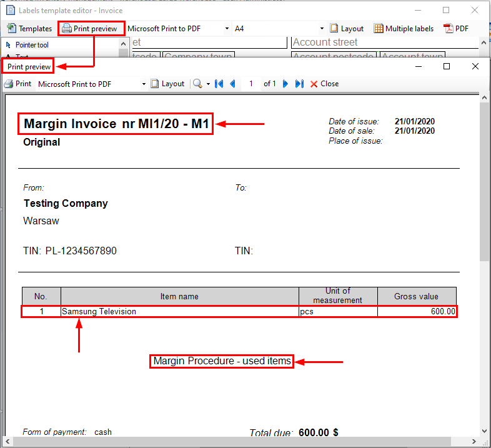Minimize the Print preview window
This screenshot has height=448, width=491.
[419, 66]
